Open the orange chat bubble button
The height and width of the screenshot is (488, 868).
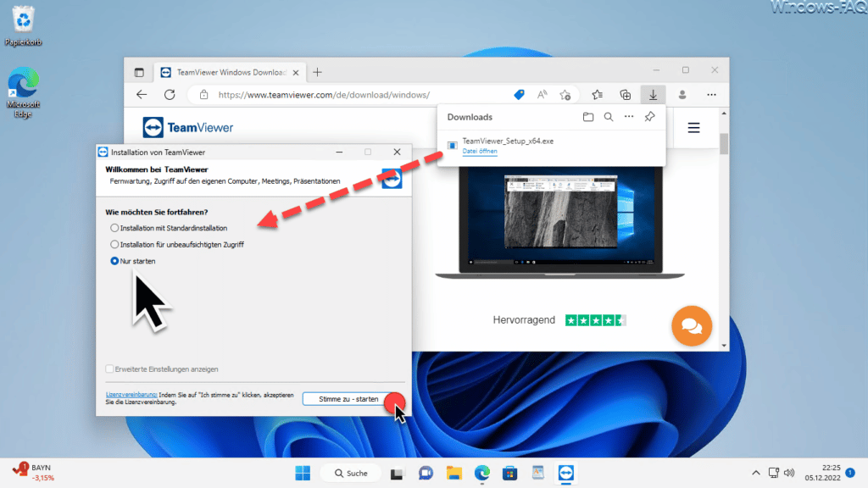(x=692, y=326)
